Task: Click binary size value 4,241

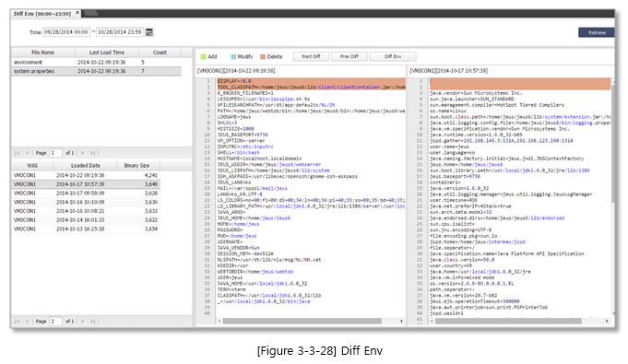Action: pos(150,175)
